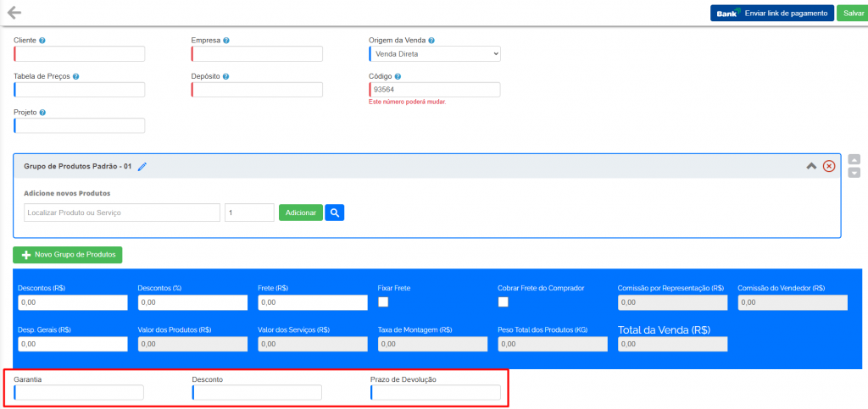Screen dimensions: 868x409
Task: Remove product group with red X icon
Action: click(x=829, y=166)
